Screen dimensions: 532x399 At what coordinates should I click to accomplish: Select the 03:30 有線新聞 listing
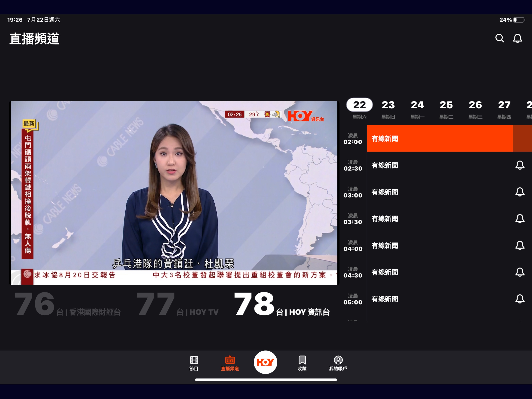[449, 219]
